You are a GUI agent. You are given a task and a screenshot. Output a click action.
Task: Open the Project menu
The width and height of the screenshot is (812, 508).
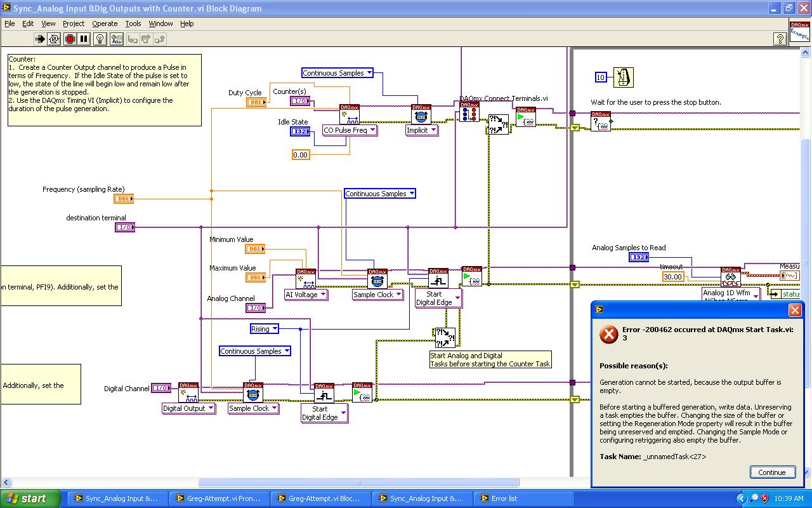[74, 23]
